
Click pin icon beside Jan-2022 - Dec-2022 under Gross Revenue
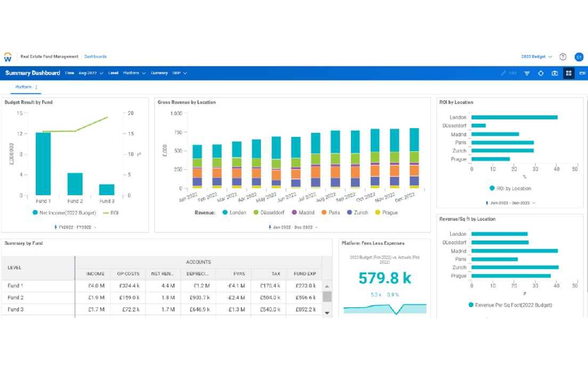tap(269, 227)
